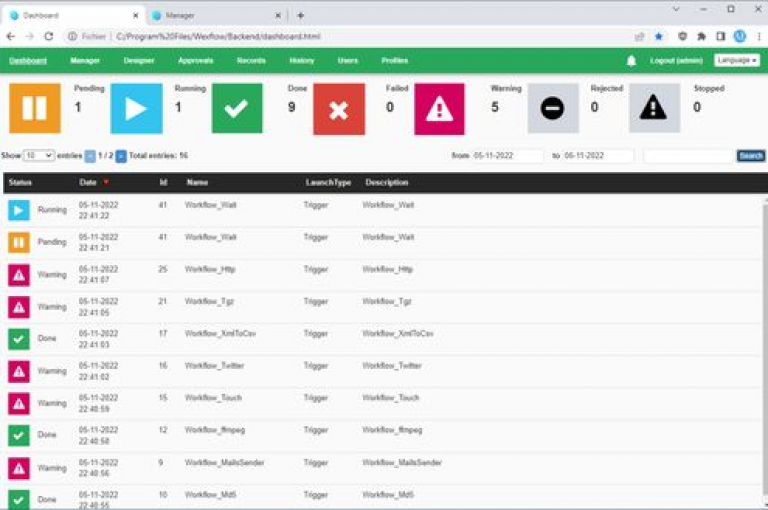Open browser extensions puzzle icon
The width and height of the screenshot is (768, 510).
(701, 36)
